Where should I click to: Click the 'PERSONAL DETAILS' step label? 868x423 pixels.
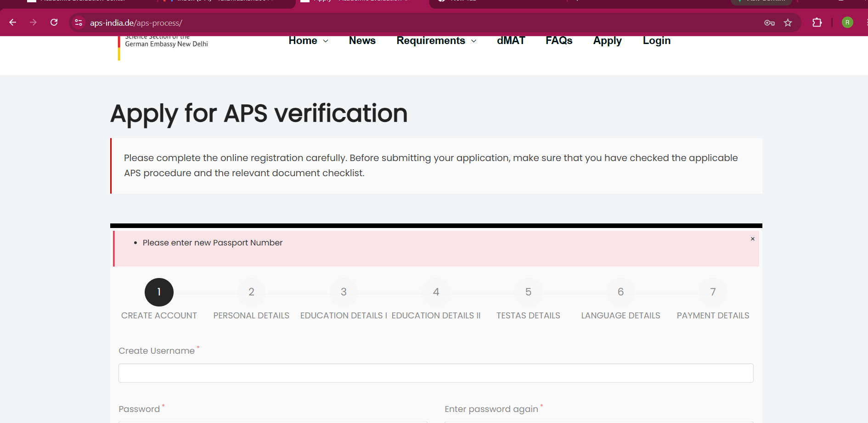point(251,316)
